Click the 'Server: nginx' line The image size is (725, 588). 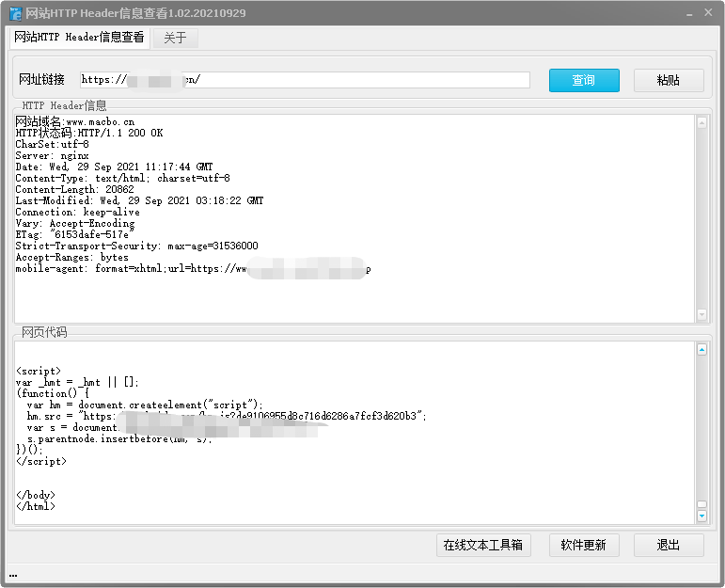coord(52,156)
